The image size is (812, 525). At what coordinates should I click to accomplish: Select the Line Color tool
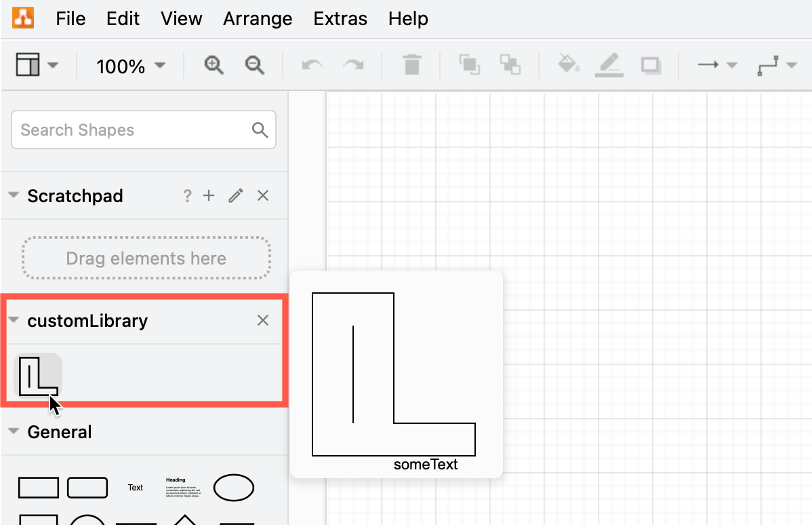pos(609,65)
